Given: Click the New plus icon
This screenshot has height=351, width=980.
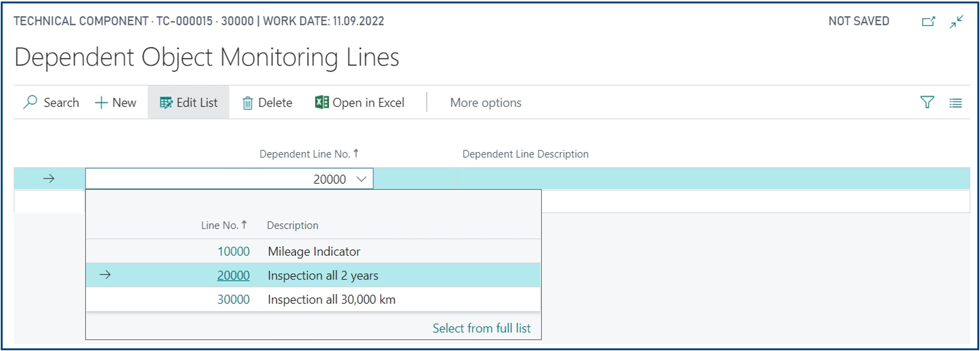Looking at the screenshot, I should coord(101,103).
